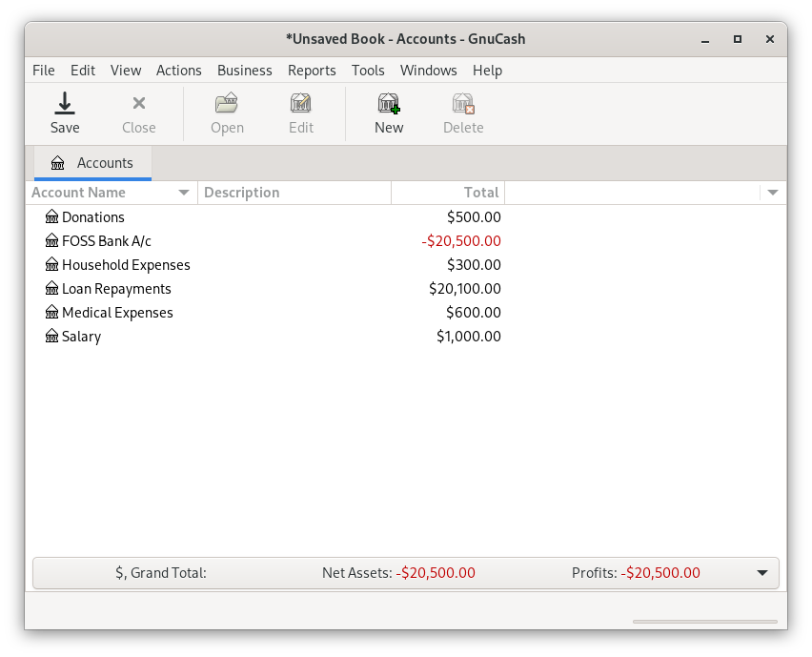The image size is (812, 657).
Task: Click the Edit account toolbar icon
Action: tap(300, 113)
